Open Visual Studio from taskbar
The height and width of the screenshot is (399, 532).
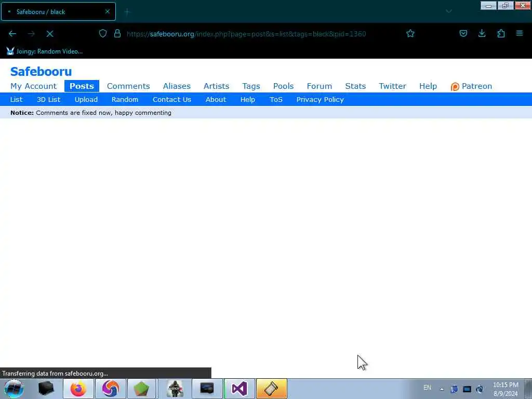pos(239,389)
